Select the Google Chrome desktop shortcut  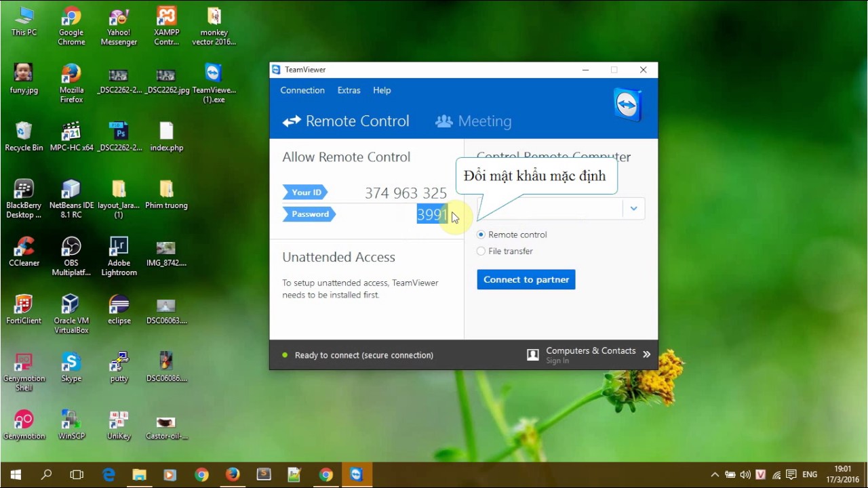[x=71, y=26]
